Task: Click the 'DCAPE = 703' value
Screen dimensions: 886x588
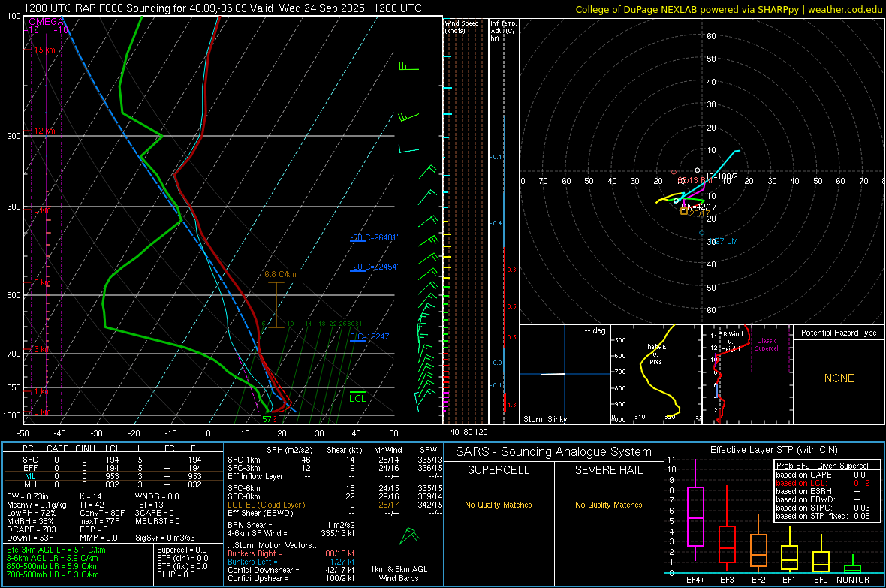Action: 31,529
